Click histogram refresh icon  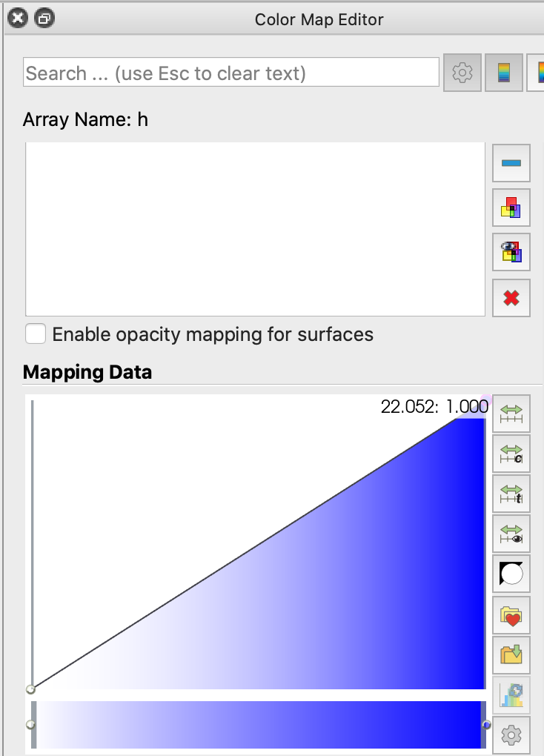click(511, 695)
